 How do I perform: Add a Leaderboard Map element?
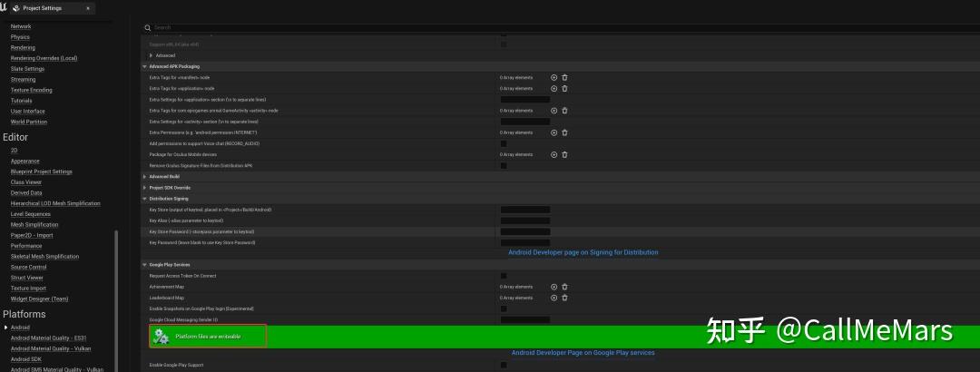pyautogui.click(x=554, y=298)
